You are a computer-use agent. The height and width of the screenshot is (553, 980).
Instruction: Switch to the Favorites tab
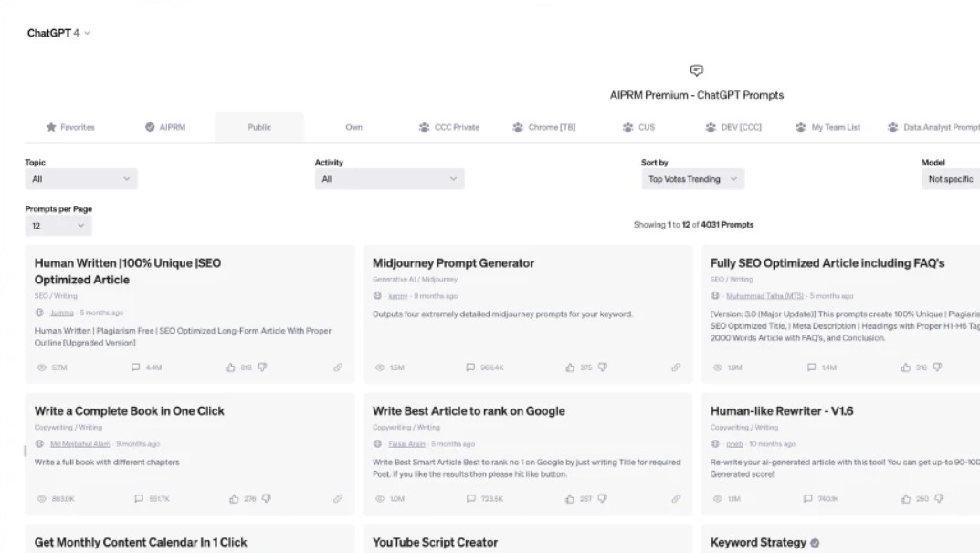70,127
